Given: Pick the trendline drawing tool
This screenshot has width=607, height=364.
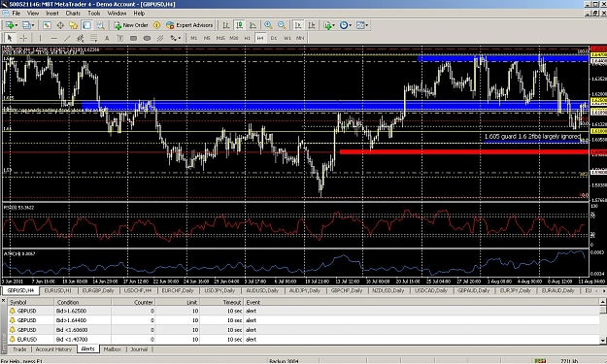Looking at the screenshot, I should point(67,38).
